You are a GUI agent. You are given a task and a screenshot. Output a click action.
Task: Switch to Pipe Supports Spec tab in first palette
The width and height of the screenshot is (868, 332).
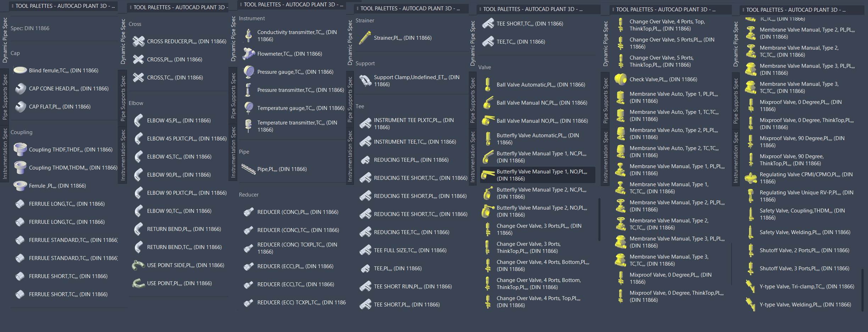(x=5, y=97)
